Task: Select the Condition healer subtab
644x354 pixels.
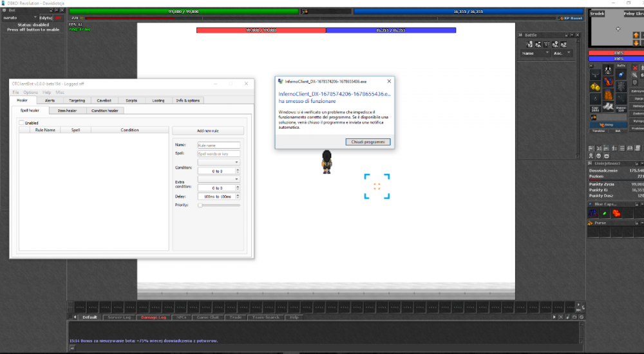Action: [105, 111]
